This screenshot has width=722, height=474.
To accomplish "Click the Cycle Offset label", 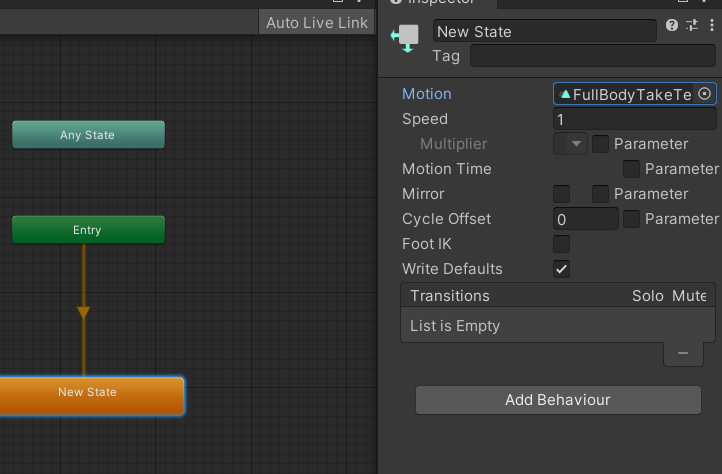I will (x=446, y=219).
